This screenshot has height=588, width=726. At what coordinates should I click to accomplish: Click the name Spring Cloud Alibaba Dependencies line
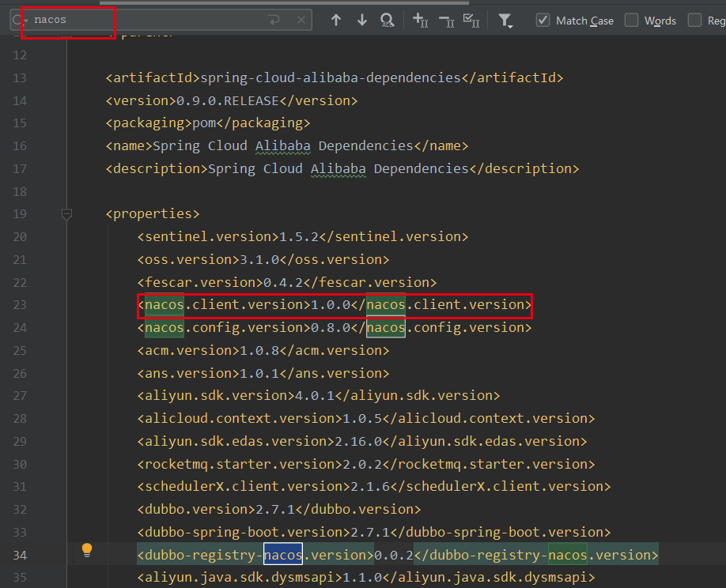(x=287, y=146)
